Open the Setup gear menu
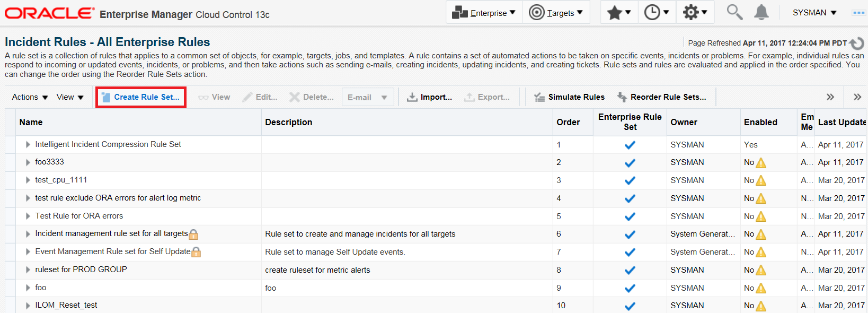This screenshot has width=868, height=313. [x=695, y=12]
